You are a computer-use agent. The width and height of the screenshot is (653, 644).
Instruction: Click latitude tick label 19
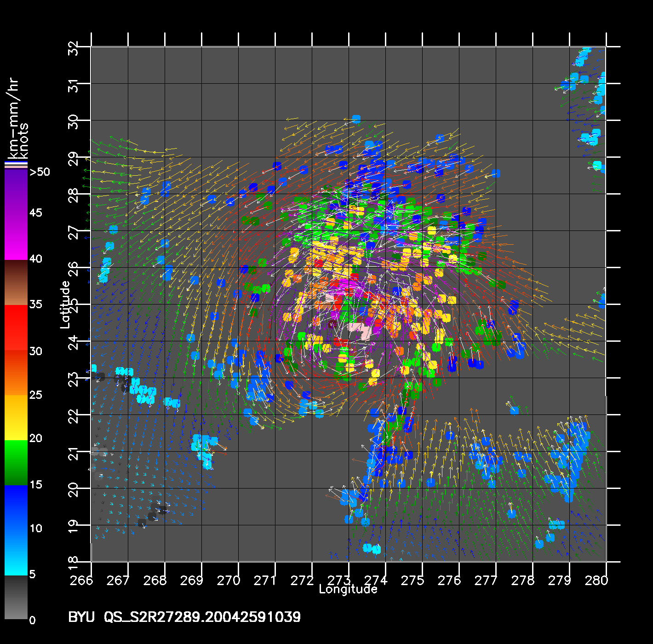[74, 526]
